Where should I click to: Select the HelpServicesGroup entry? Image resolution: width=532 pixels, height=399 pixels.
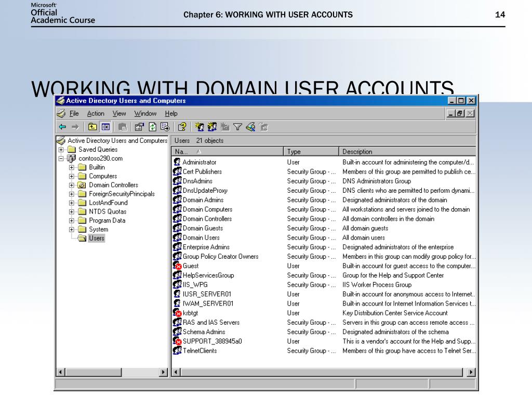coord(208,275)
